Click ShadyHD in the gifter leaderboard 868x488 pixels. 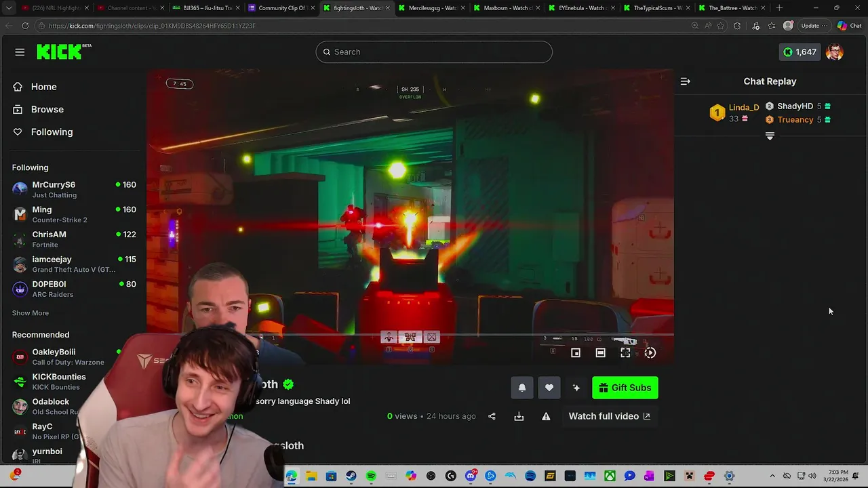pos(795,106)
